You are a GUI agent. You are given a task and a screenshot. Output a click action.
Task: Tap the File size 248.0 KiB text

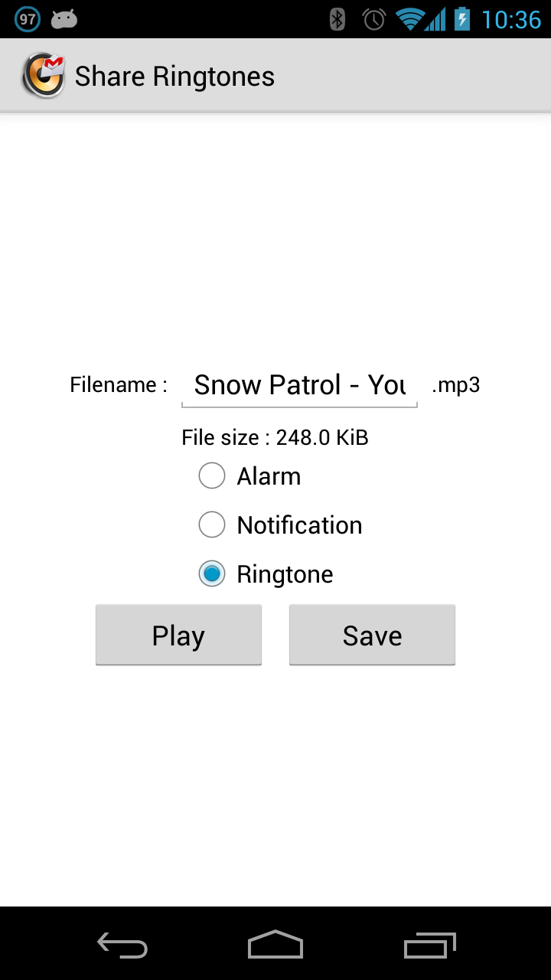[275, 437]
